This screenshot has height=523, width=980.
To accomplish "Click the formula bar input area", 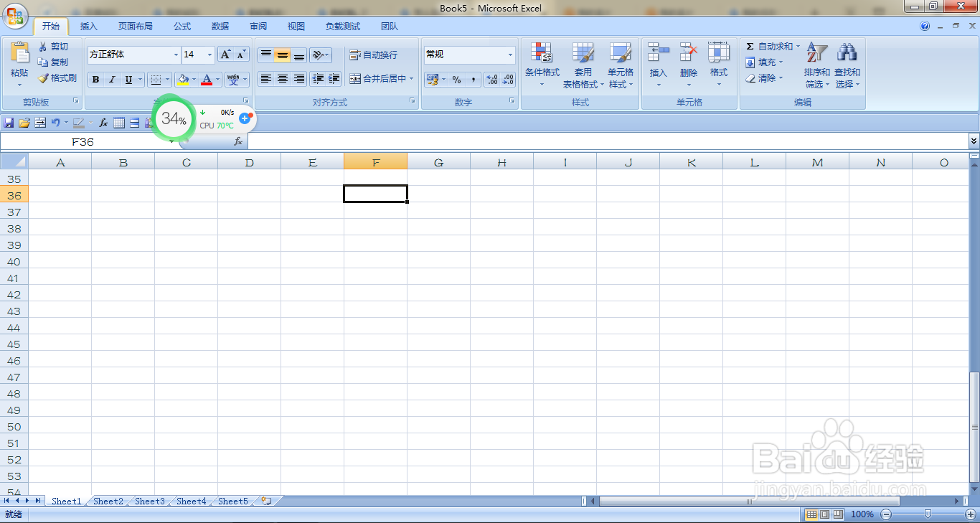I will 607,142.
